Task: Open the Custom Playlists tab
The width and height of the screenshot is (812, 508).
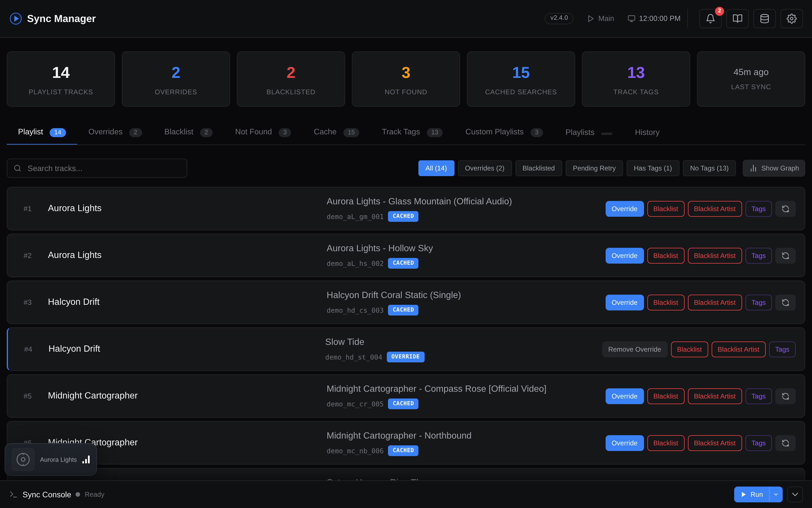Action: point(504,132)
